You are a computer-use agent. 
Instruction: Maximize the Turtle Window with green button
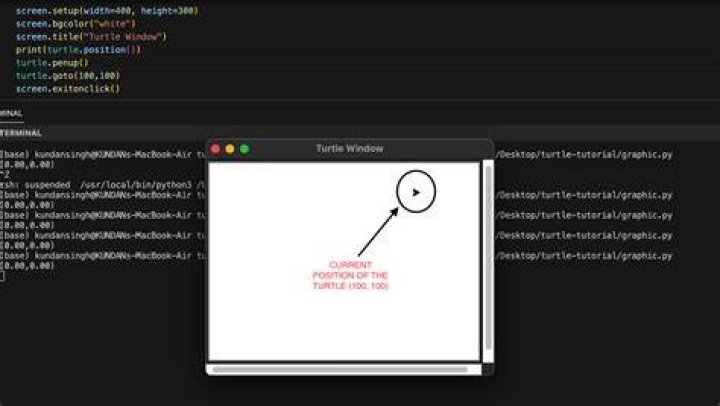245,149
